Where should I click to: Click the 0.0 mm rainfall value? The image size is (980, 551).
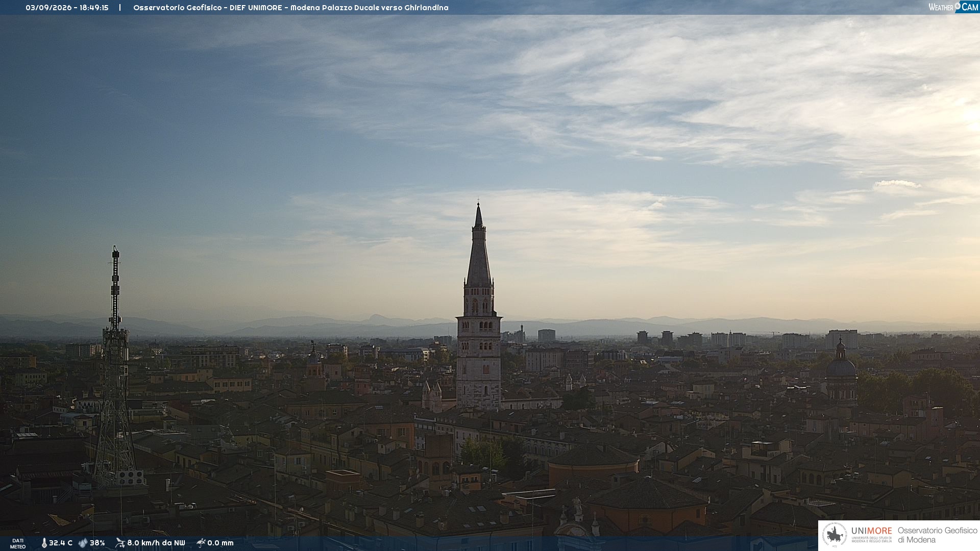(x=220, y=543)
